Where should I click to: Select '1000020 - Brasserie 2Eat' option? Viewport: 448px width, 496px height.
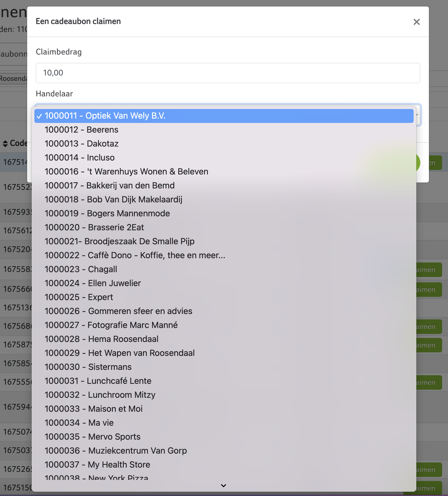(224, 227)
